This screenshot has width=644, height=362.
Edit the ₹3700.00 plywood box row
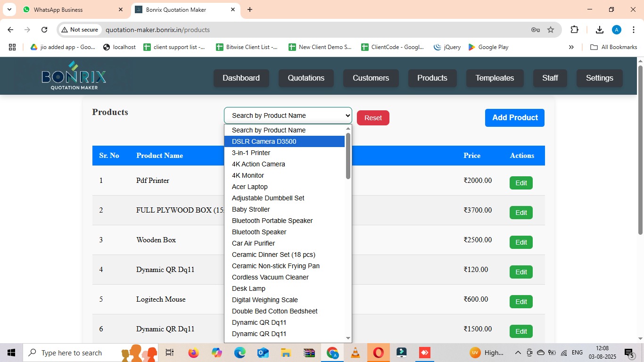[x=521, y=213]
